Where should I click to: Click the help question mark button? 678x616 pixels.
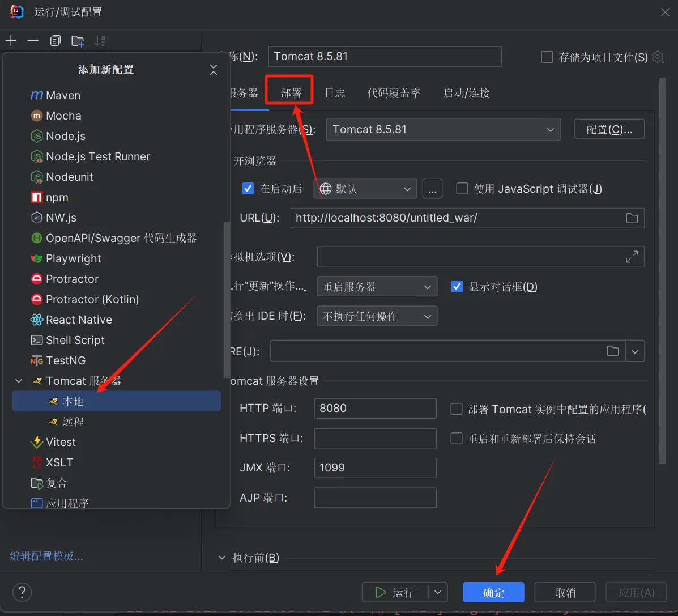(x=22, y=592)
